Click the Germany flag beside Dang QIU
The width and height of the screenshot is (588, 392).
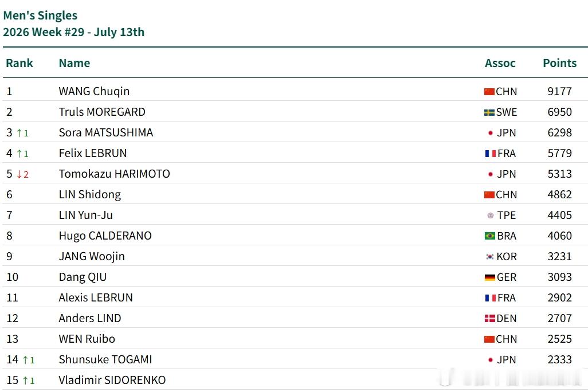point(490,277)
